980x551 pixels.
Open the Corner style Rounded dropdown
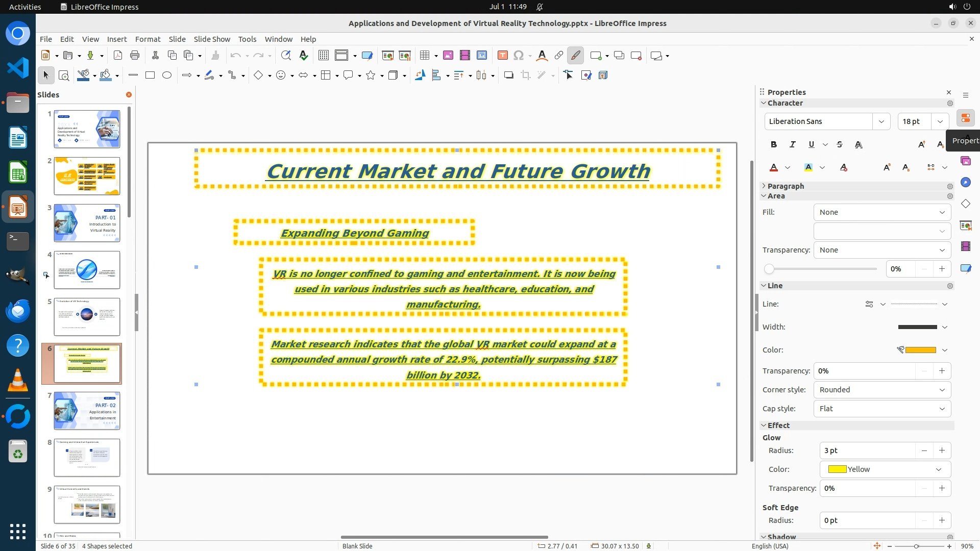(x=882, y=390)
